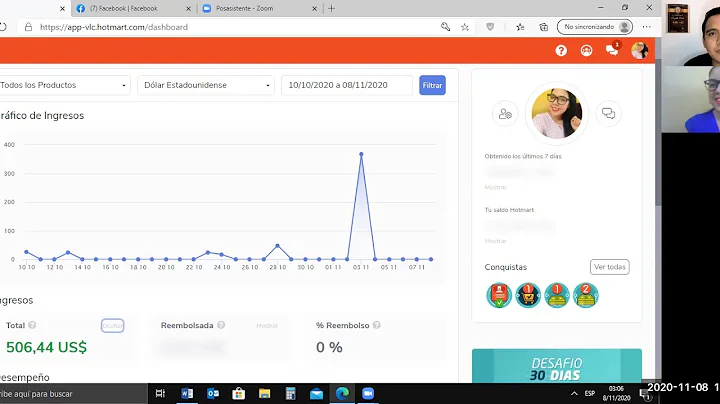Screen dimensions: 720x404
Task: Select the third achievement badge numbered 1
Action: (x=557, y=295)
